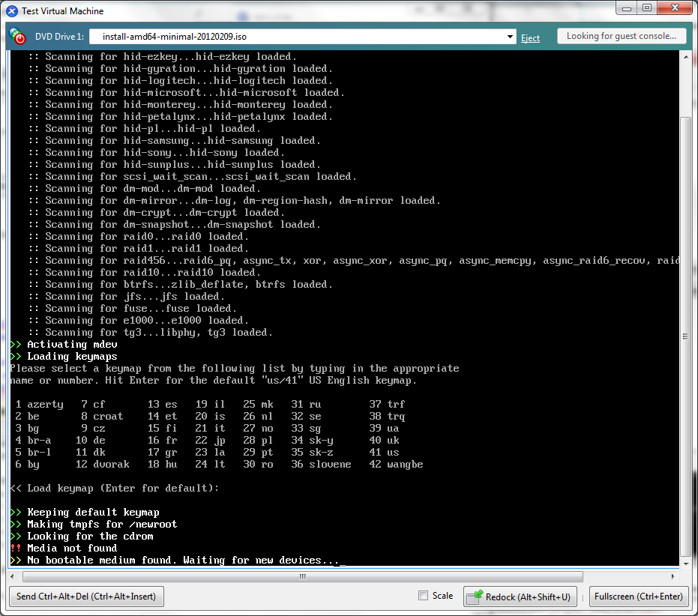Viewport: 698px width, 616px height.
Task: Click the horizontal scrollbar thumb
Action: click(x=302, y=577)
